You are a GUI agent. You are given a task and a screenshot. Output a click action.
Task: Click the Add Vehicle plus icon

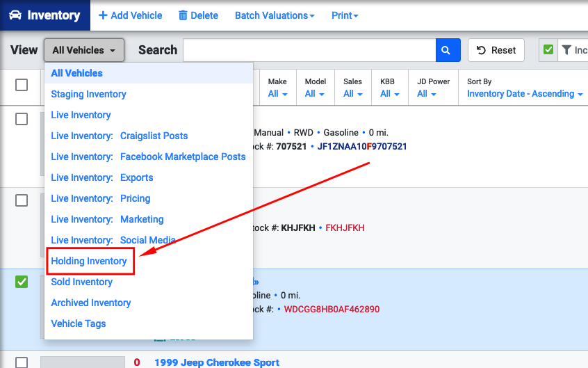click(103, 15)
